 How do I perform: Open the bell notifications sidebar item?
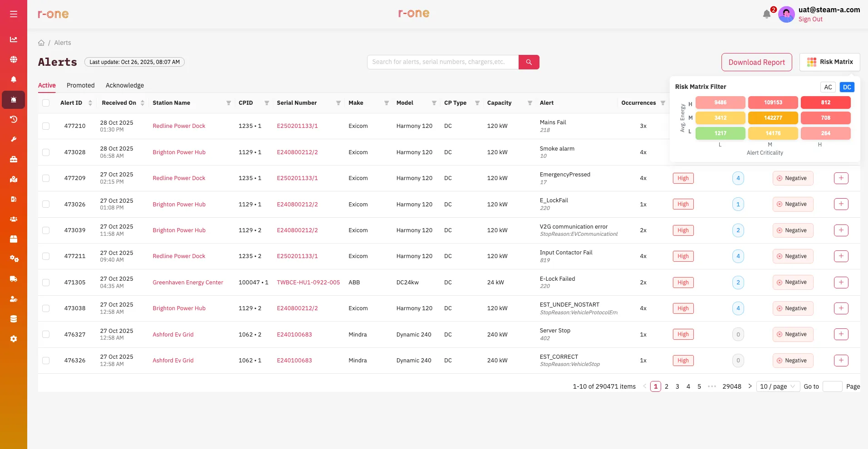click(14, 79)
